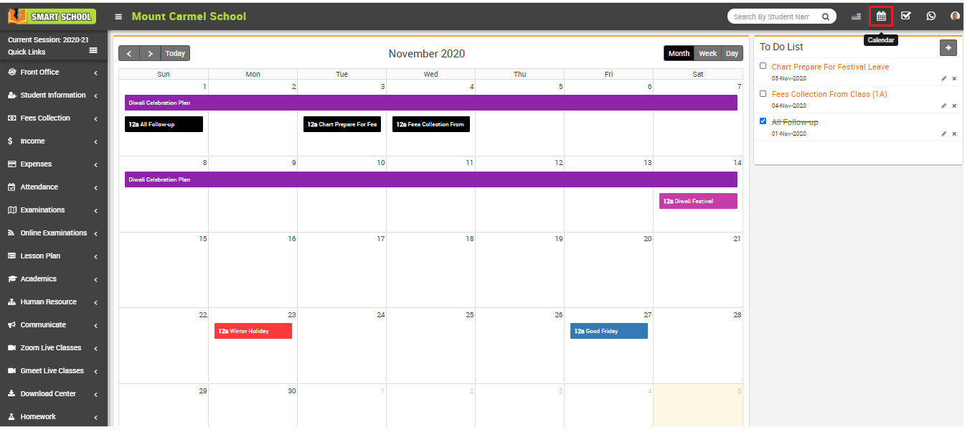
Task: Click the Search By Student Name field
Action: 771,17
